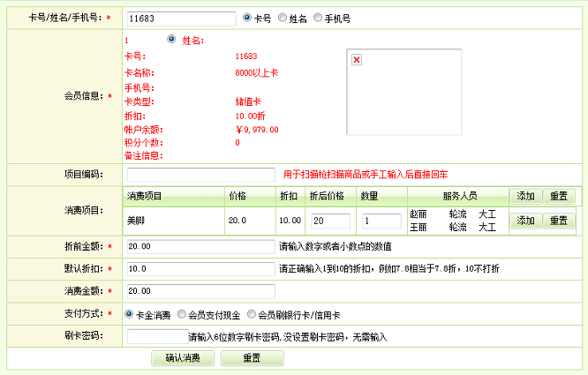
Task: Click the 折后价格 column header
Action: [331, 196]
